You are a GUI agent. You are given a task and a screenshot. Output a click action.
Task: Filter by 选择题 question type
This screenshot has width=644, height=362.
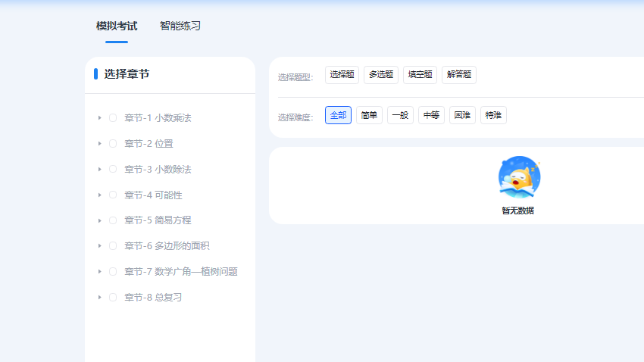pyautogui.click(x=342, y=75)
